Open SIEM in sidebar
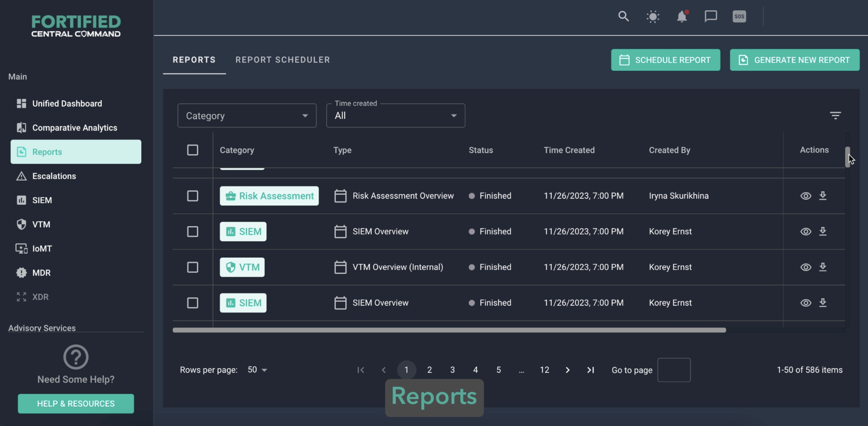The image size is (868, 426). click(x=76, y=200)
